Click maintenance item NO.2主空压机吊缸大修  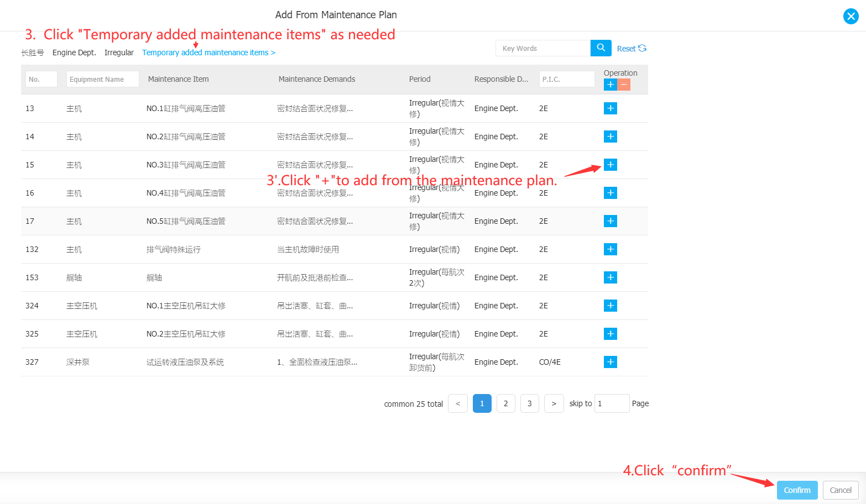click(x=186, y=334)
